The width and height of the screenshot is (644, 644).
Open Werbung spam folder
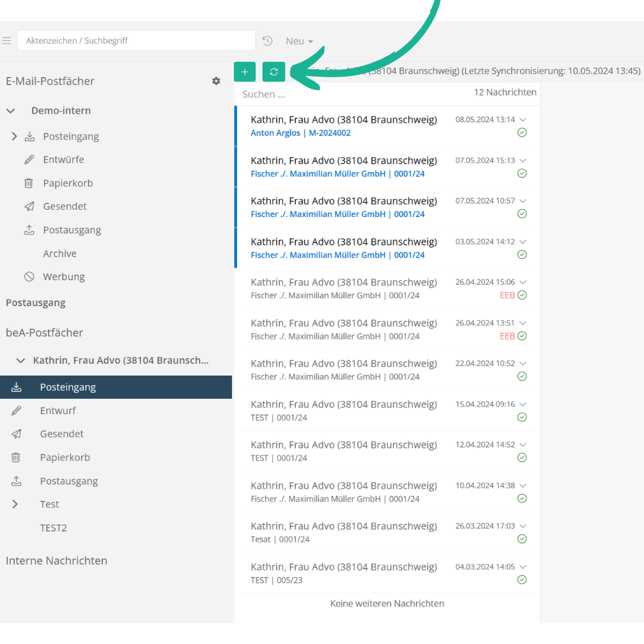coord(64,277)
